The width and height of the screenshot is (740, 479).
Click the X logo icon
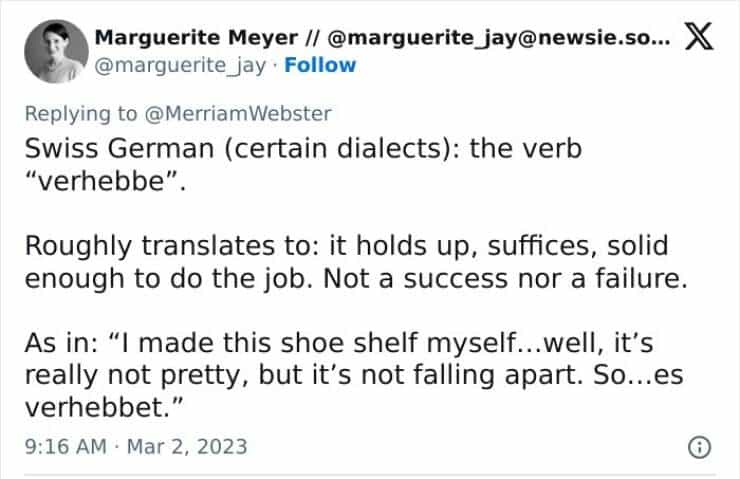tap(701, 38)
